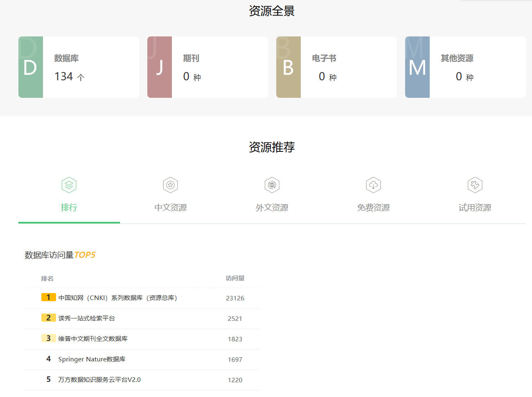The width and height of the screenshot is (532, 397).
Task: Click the blue M other resources icon block
Action: pyautogui.click(x=417, y=67)
